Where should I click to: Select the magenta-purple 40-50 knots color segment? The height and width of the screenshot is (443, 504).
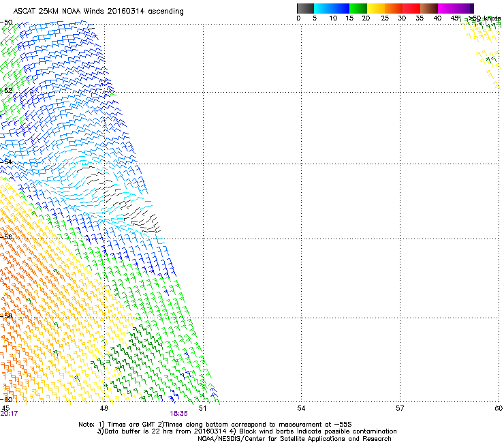point(456,8)
